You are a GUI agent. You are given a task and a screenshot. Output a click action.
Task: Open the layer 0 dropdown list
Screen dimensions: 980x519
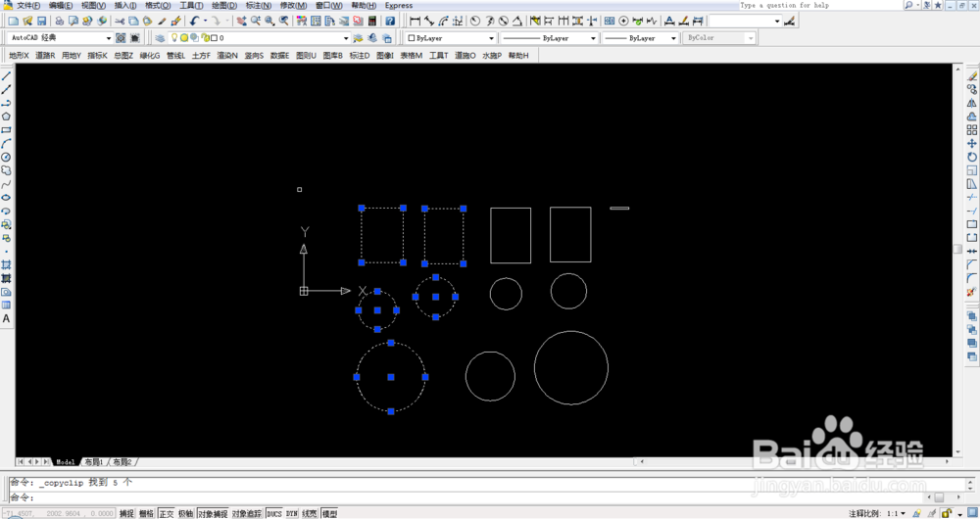click(x=260, y=38)
